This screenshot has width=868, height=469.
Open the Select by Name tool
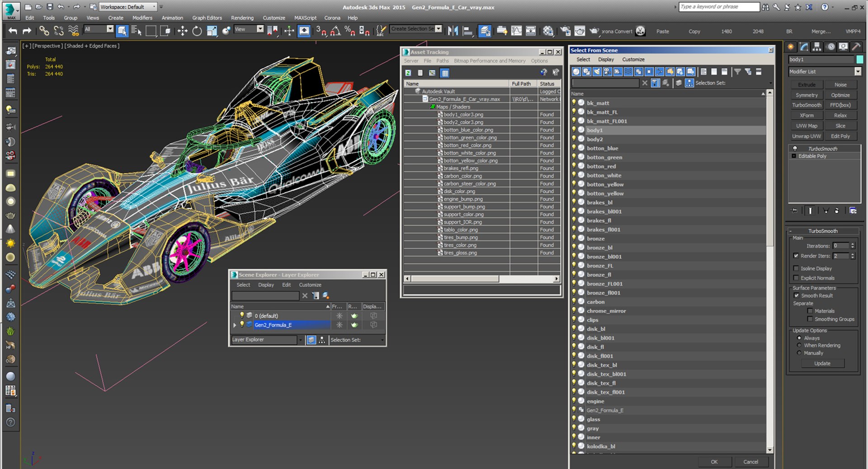[136, 31]
